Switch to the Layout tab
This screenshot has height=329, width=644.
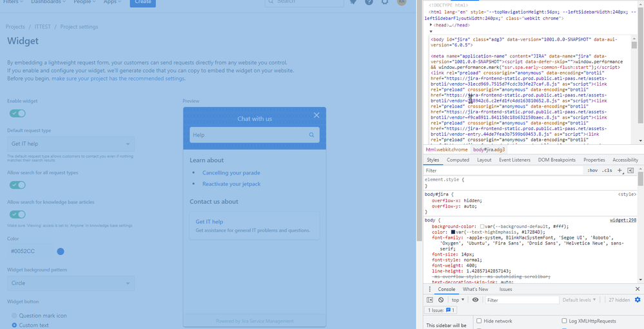[x=484, y=160]
